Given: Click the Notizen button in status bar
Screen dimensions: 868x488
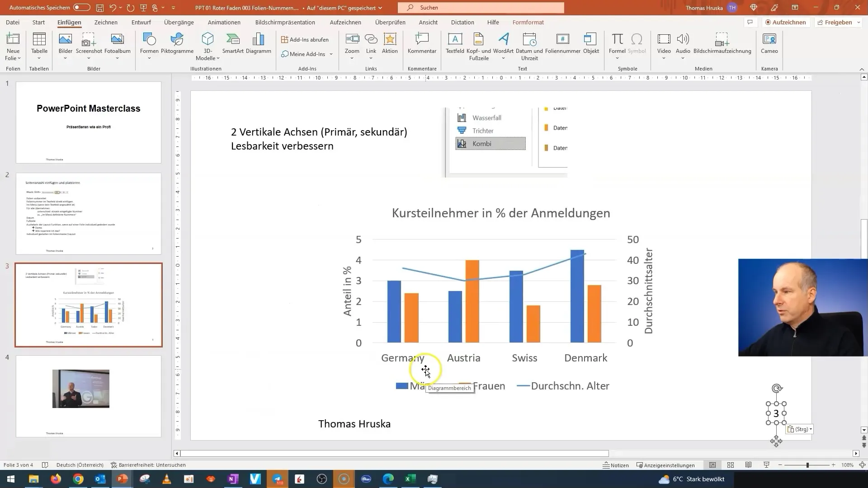Looking at the screenshot, I should (616, 465).
